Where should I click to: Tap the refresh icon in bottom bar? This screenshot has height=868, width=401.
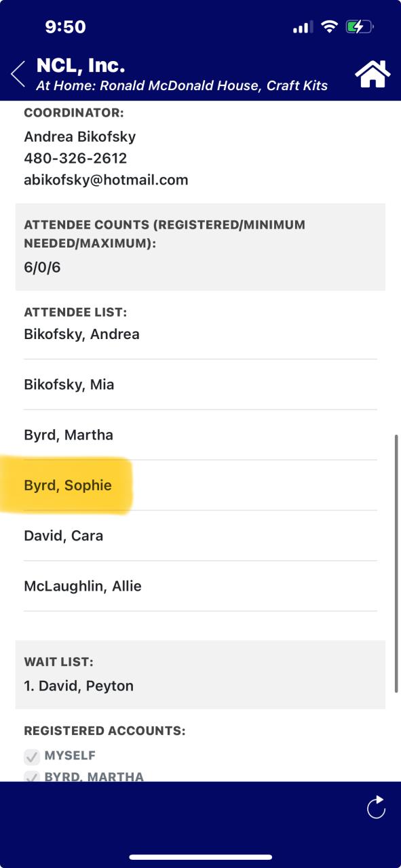376,807
